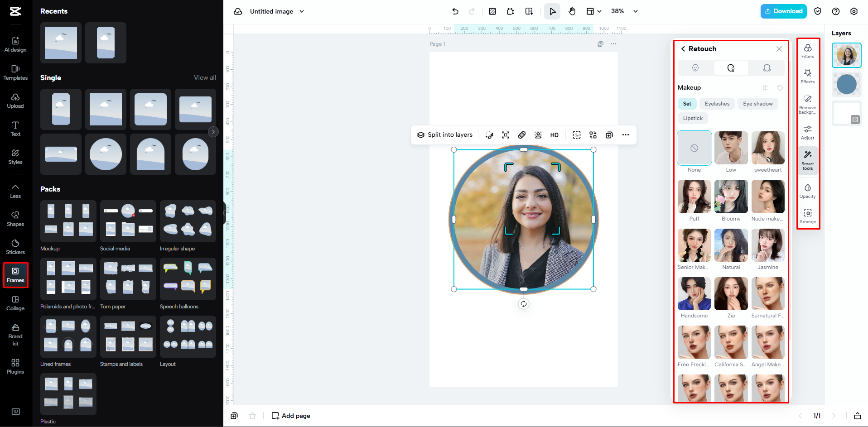The image size is (868, 427).
Task: Toggle the makeup before/after comparison
Action: click(x=766, y=87)
